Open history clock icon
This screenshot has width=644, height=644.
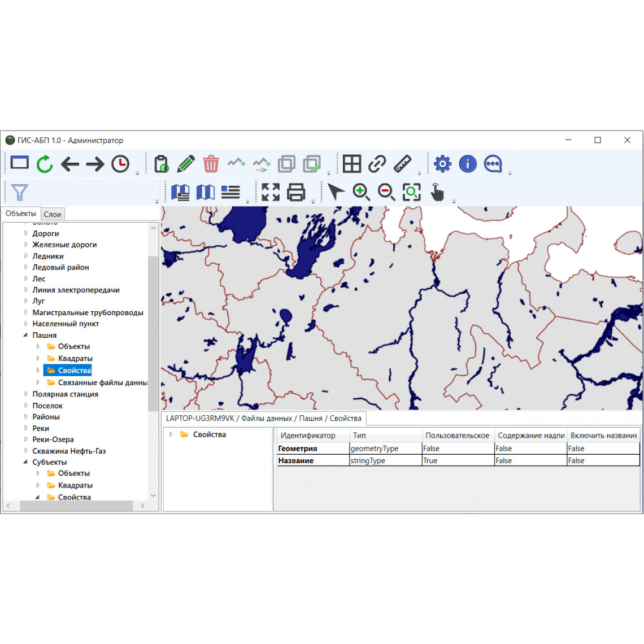tap(120, 164)
